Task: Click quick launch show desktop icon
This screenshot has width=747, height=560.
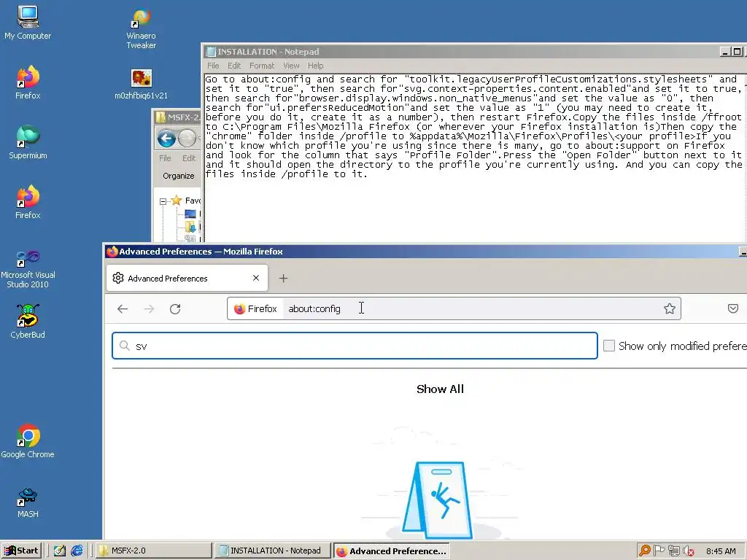Action: pyautogui.click(x=60, y=551)
